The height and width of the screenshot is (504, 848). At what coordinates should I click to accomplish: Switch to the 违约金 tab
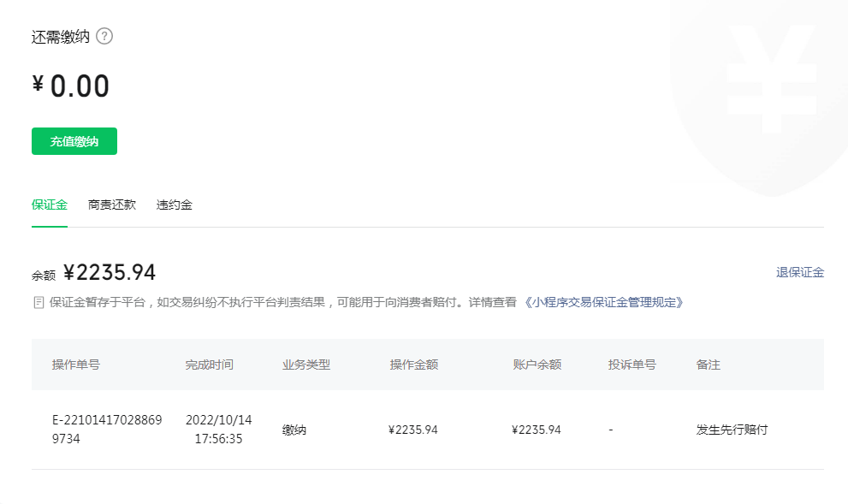175,205
